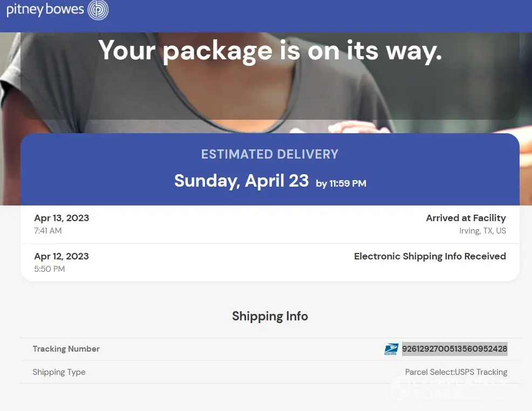Click the 7:41 AM event time
This screenshot has width=532, height=411.
pyautogui.click(x=47, y=231)
